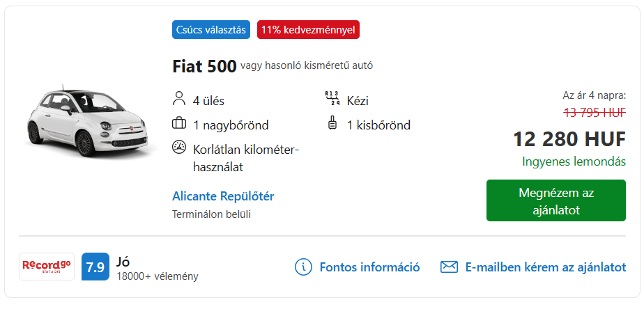
Task: Click the manual gearbox icon
Action: coord(332,99)
